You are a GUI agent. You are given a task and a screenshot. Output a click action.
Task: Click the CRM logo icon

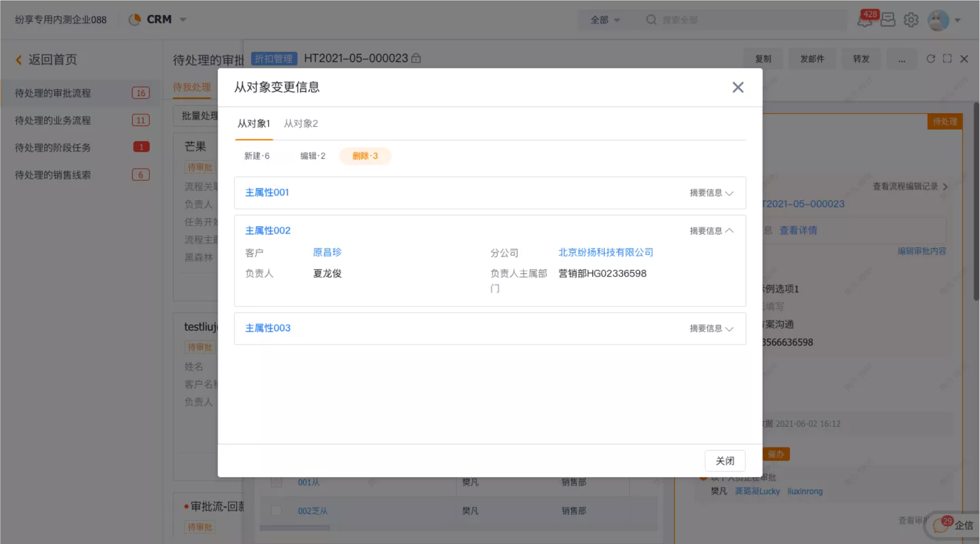135,20
